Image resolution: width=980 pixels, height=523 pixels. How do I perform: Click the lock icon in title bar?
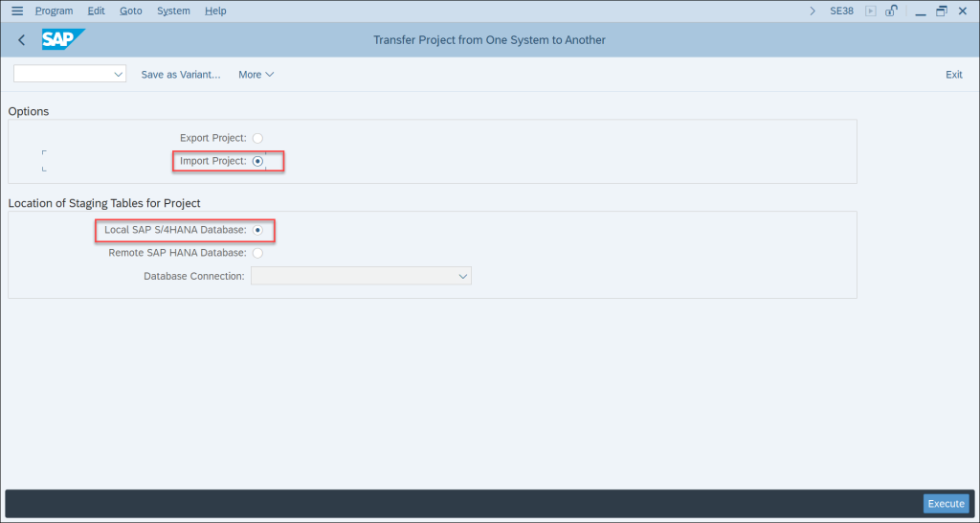point(892,11)
